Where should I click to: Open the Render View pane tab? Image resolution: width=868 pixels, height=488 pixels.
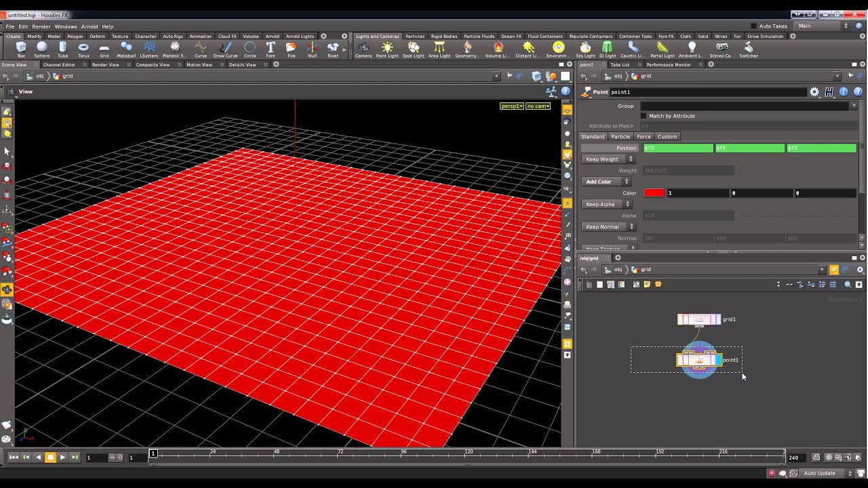(105, 64)
